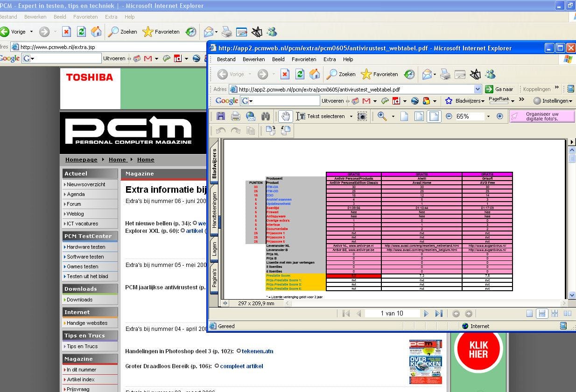Image resolution: width=576 pixels, height=392 pixels.
Task: Email the PDF document
Action: [x=250, y=116]
